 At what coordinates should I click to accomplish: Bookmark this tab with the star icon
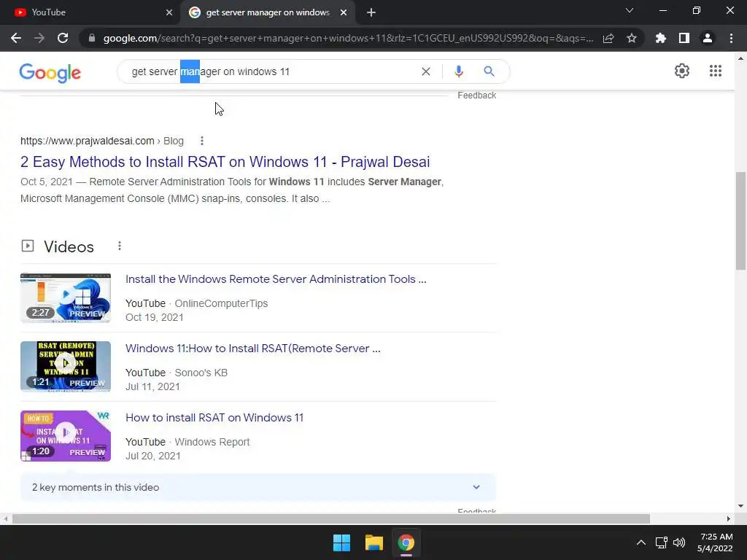point(632,38)
